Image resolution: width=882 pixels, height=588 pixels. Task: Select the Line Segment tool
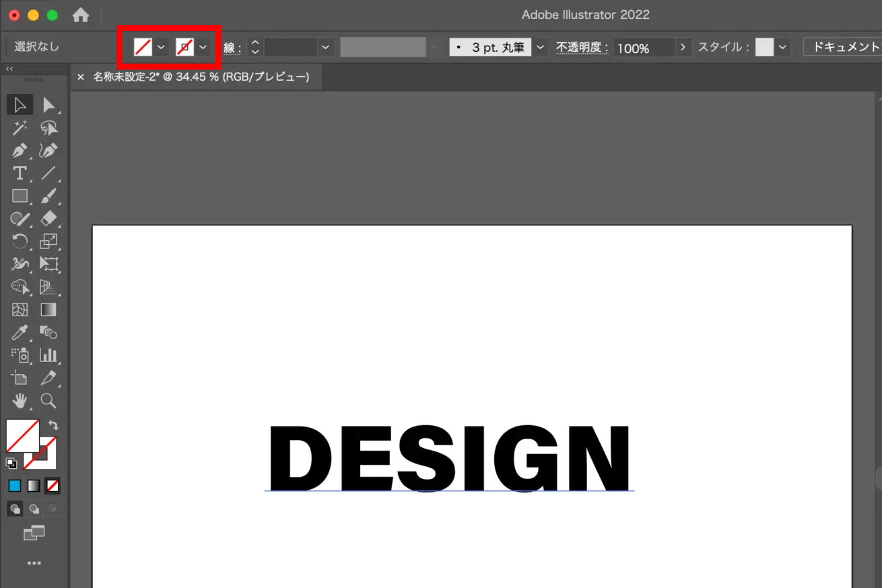(48, 173)
